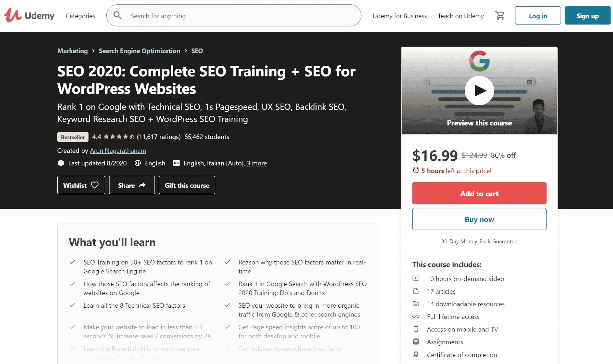Click What you'll learn heading
The width and height of the screenshot is (613, 364).
click(112, 242)
